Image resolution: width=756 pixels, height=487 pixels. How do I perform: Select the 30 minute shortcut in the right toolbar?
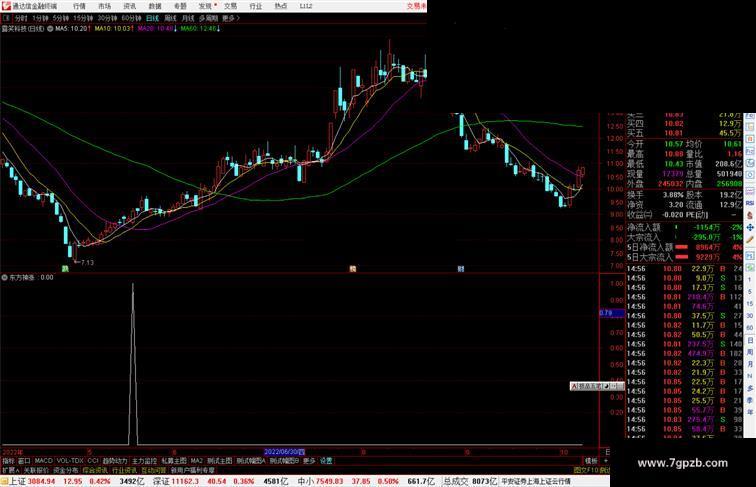[x=750, y=316]
